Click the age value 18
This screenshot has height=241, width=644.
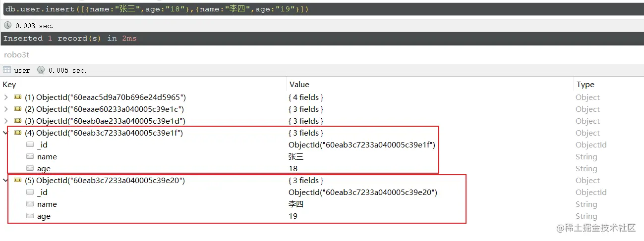293,169
